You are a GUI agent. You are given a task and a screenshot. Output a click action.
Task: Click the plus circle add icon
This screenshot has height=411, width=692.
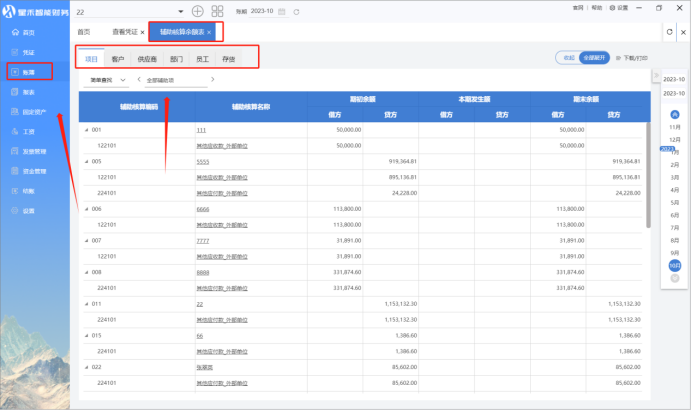pyautogui.click(x=197, y=11)
